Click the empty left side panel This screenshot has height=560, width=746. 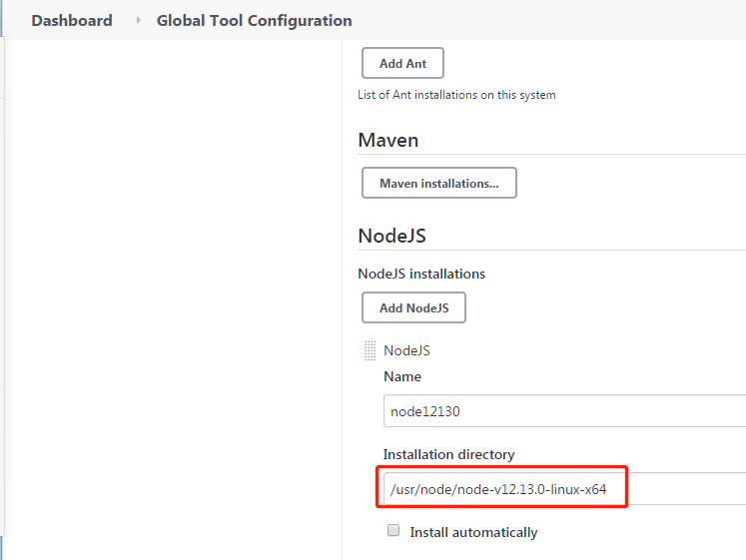[170, 299]
